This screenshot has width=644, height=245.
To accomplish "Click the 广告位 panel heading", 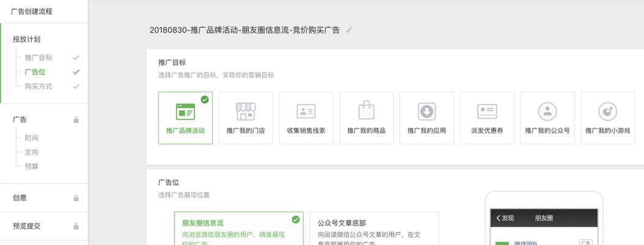I will coord(168,183).
